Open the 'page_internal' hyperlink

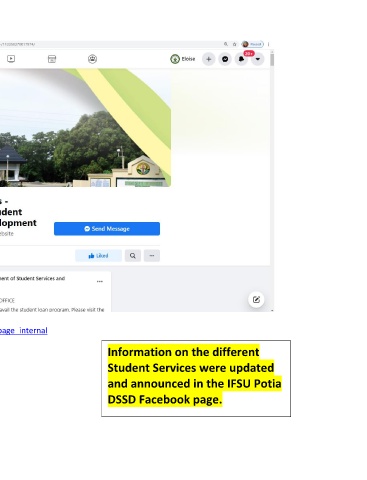[24, 330]
